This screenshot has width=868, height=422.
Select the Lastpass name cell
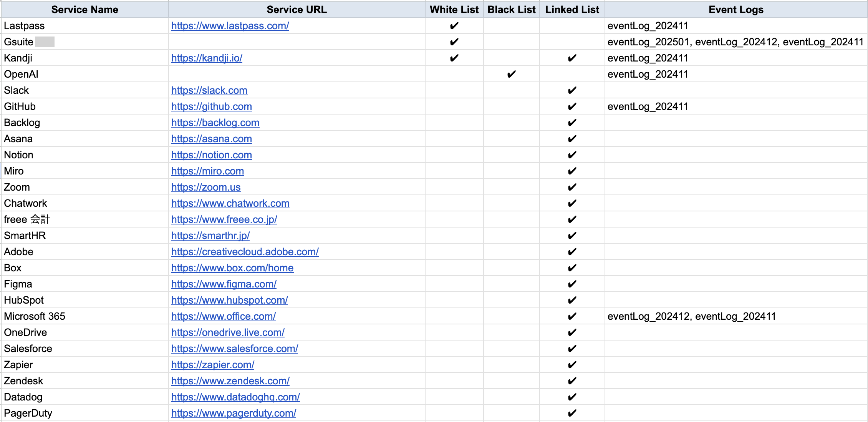tap(85, 26)
